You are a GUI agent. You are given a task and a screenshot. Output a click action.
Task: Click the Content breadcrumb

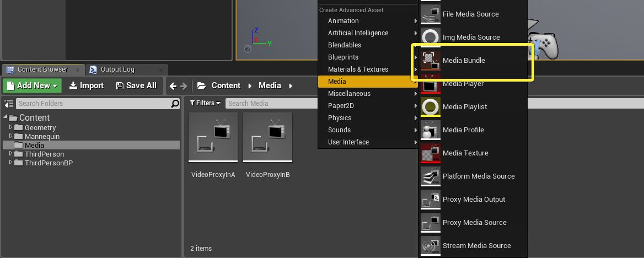(x=226, y=85)
